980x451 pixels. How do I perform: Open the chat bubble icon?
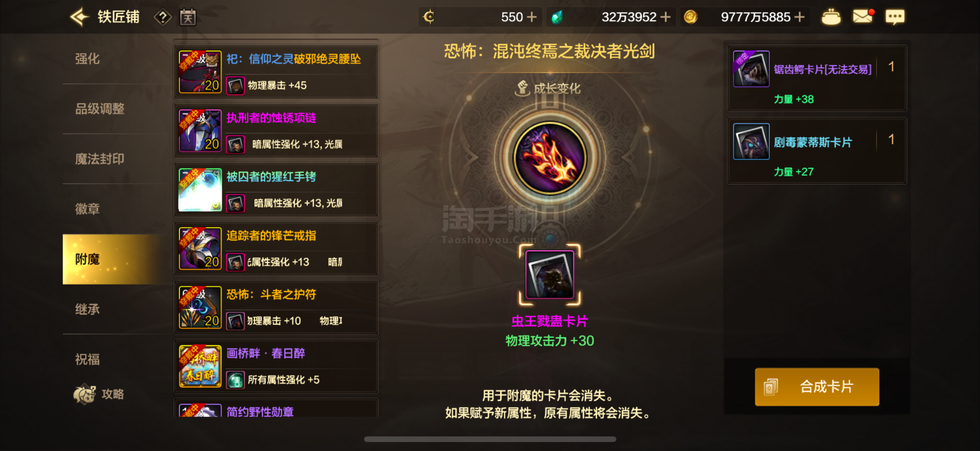tap(895, 17)
